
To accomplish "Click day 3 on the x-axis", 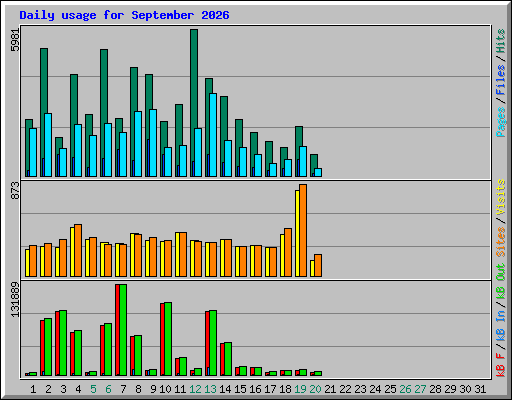I will (63, 389).
